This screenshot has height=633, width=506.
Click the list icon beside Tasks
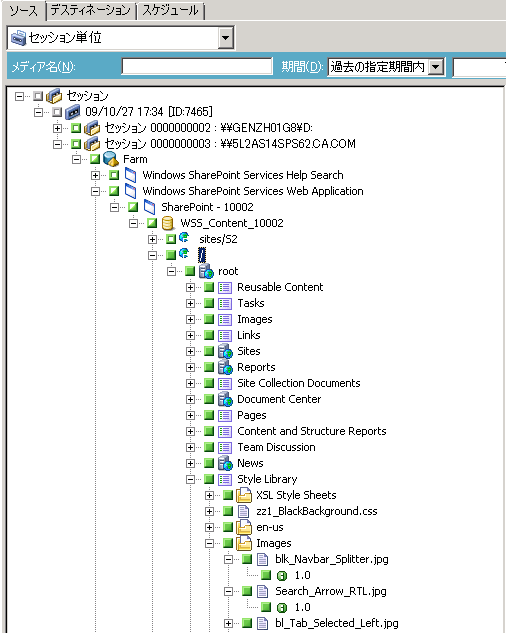point(225,303)
